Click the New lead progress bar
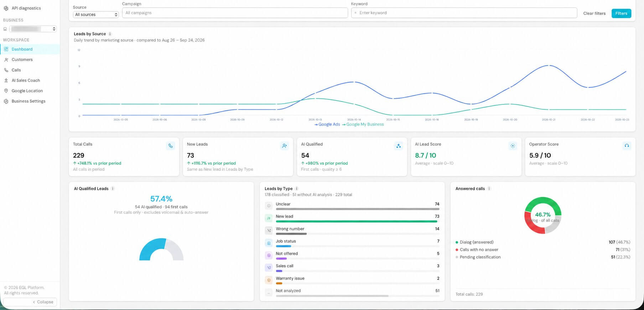The width and height of the screenshot is (644, 310). click(x=358, y=221)
